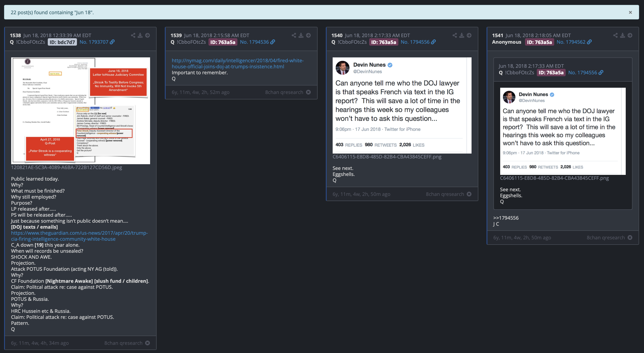This screenshot has height=353, width=644.
Task: Click post number 1539 heading
Action: (x=176, y=35)
